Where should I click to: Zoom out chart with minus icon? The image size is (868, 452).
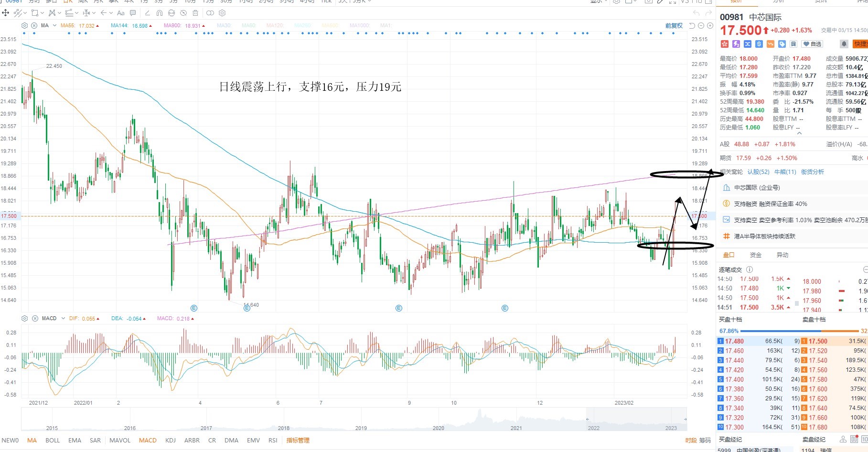click(701, 26)
